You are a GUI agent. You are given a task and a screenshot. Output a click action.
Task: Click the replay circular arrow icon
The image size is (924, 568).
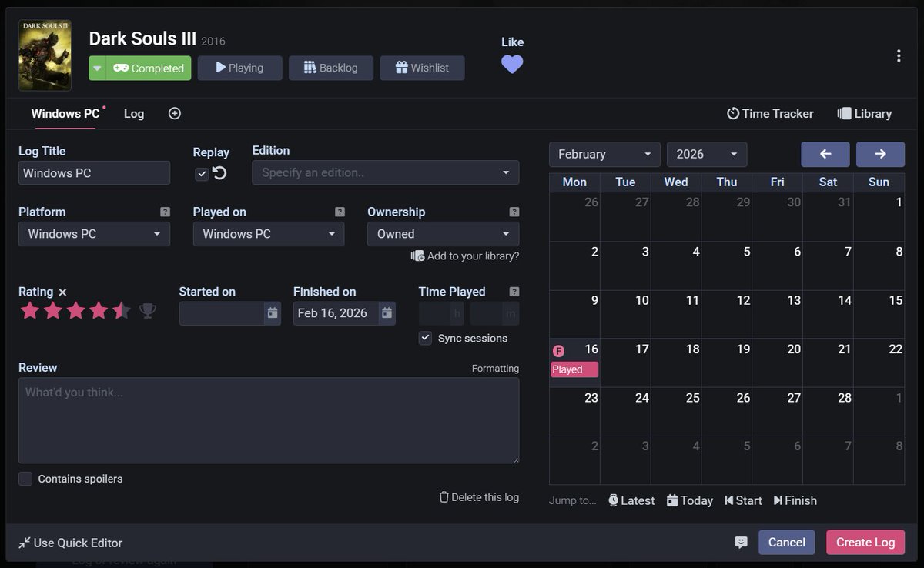coord(219,173)
